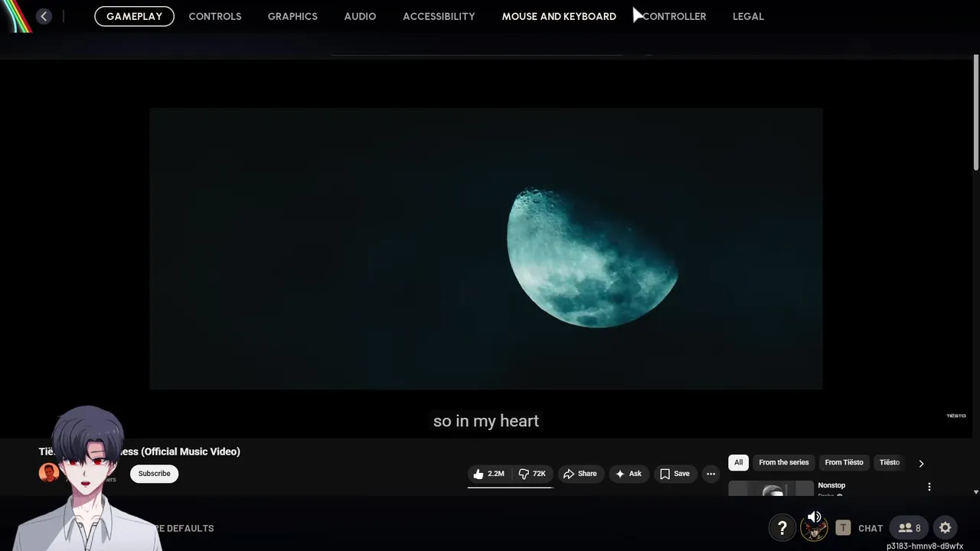Open the ACCESSIBILITY tab
Viewport: 980px width, 551px height.
[x=439, y=16]
